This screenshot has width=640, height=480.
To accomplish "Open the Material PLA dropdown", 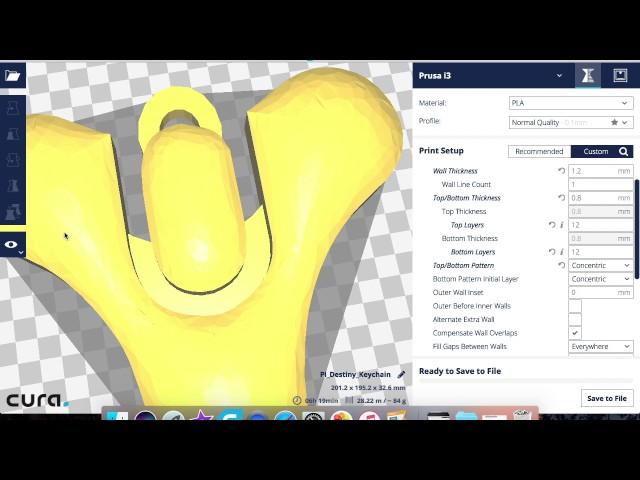I will click(x=571, y=103).
